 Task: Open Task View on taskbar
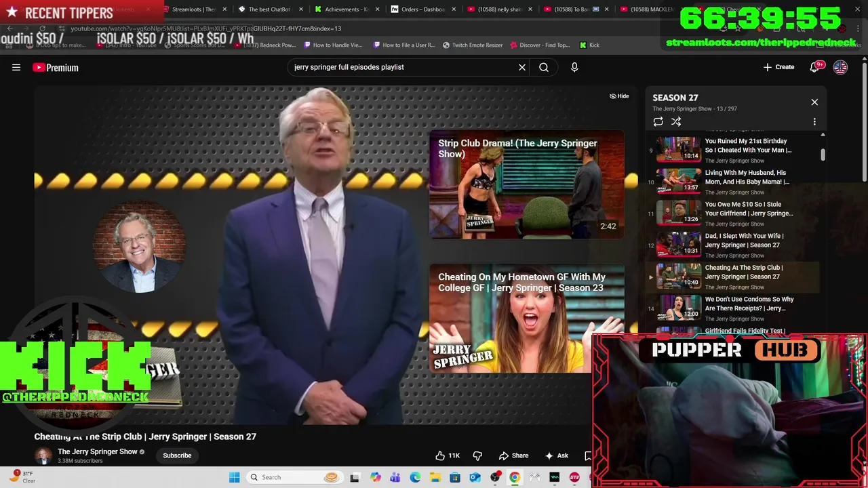[354, 477]
